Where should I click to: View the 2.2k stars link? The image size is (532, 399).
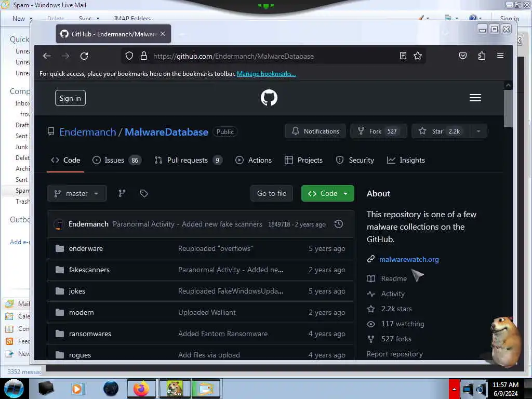point(396,309)
